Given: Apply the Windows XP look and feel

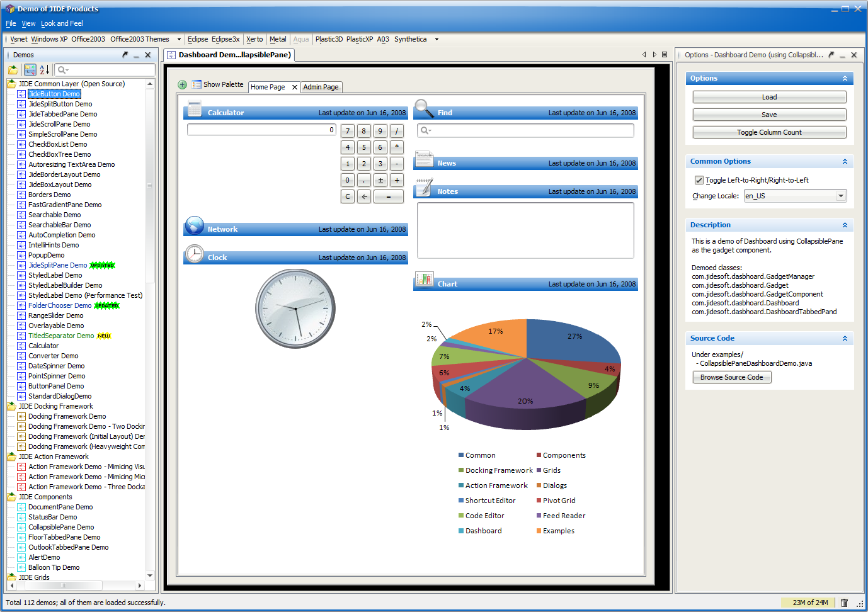Looking at the screenshot, I should tap(49, 39).
